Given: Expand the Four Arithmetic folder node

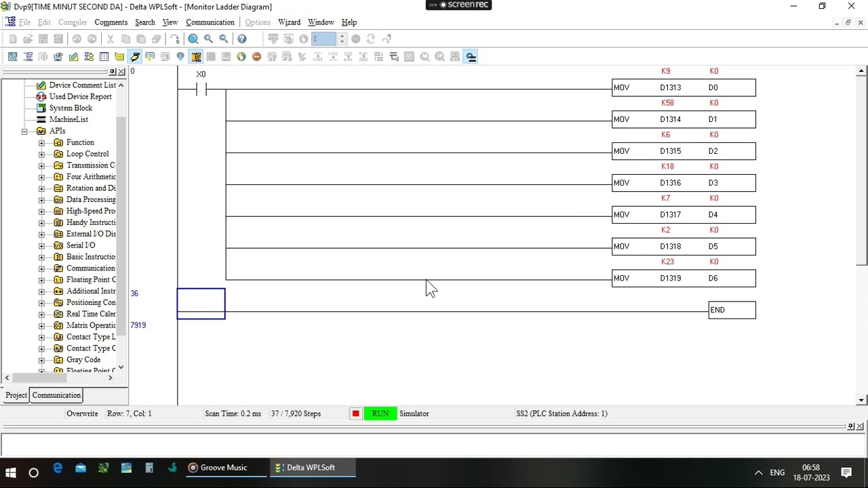Looking at the screenshot, I should click(41, 177).
